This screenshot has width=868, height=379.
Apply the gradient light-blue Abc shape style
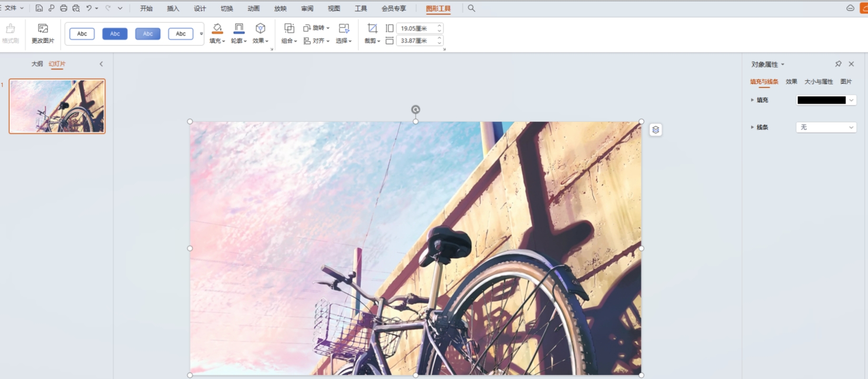[x=148, y=33]
